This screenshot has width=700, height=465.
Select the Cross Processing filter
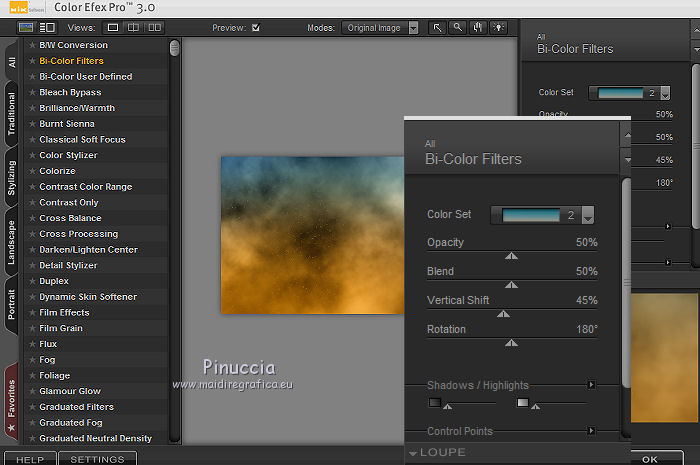(78, 234)
